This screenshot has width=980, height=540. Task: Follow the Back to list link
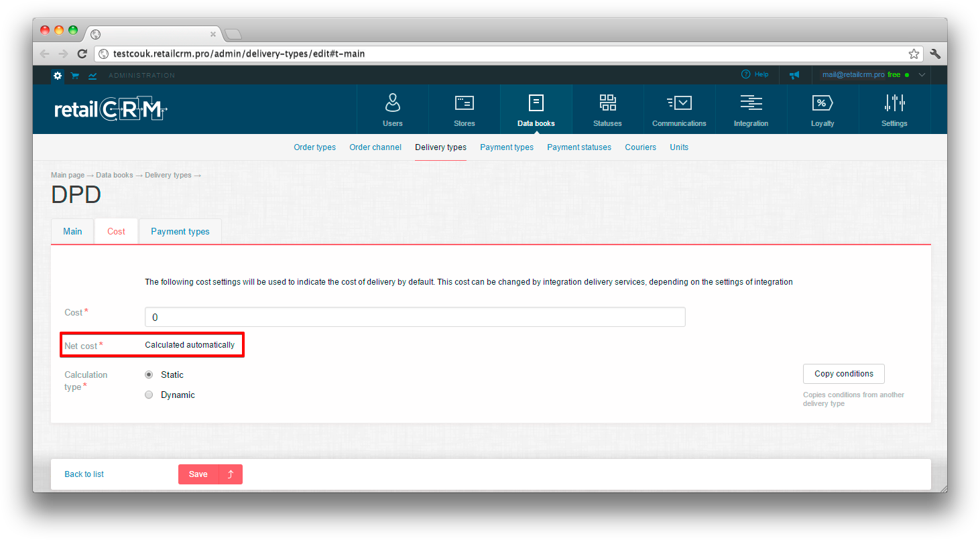(x=84, y=474)
